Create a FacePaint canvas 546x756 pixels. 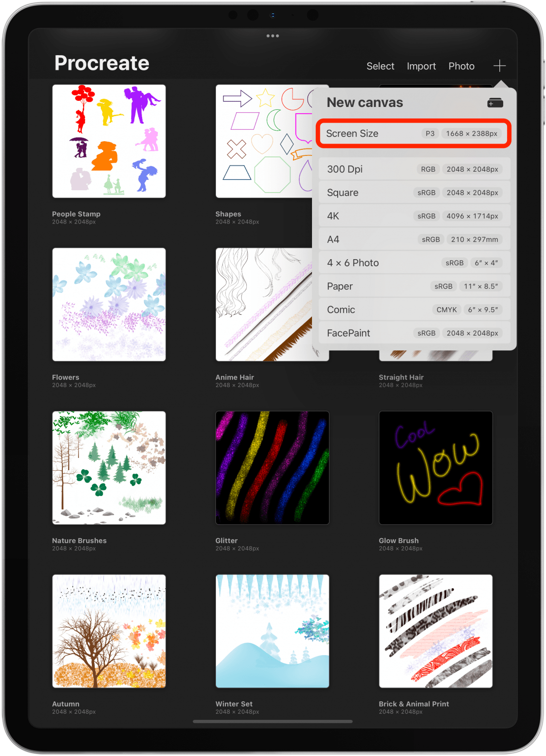pyautogui.click(x=414, y=333)
